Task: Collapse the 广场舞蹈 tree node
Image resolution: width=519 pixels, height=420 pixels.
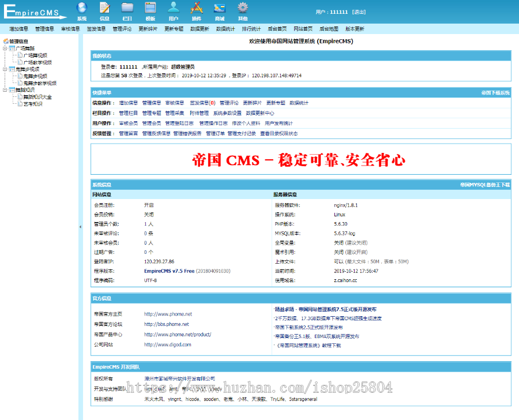Action: tap(5, 48)
